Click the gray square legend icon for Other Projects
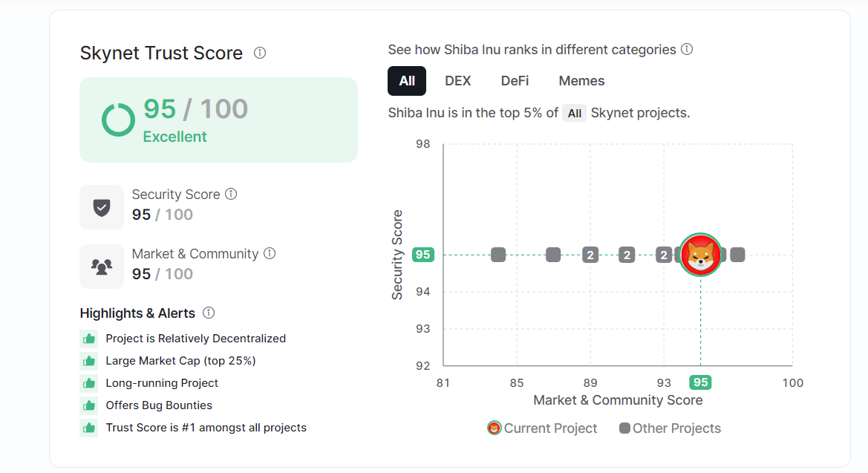868x473 pixels. (624, 428)
